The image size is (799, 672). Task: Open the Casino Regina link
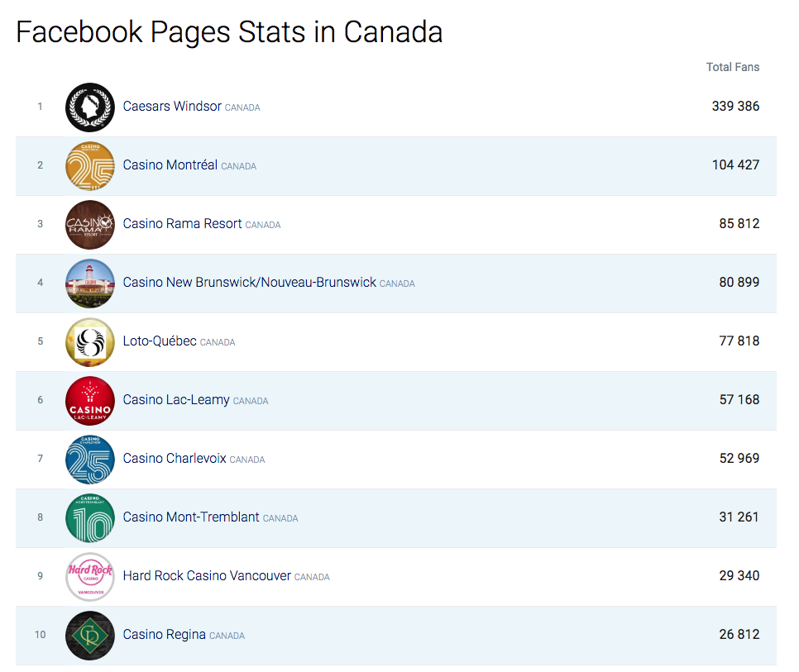coord(164,634)
